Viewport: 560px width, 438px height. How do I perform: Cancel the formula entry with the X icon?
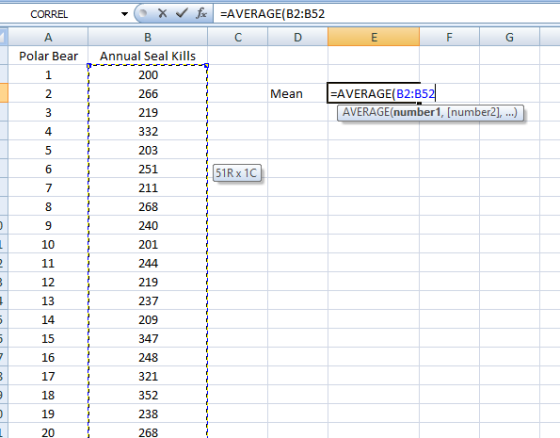[162, 14]
